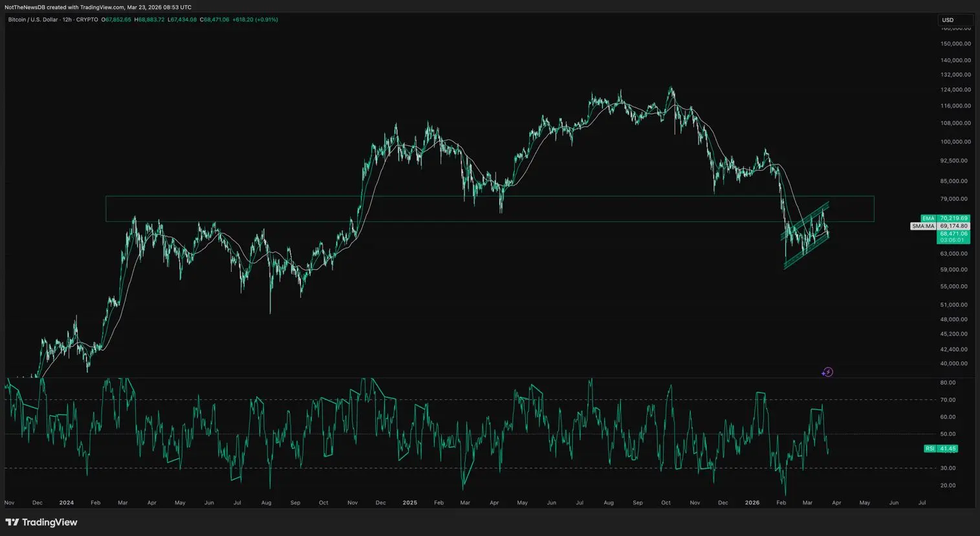Click the 2026 label on time axis
The height and width of the screenshot is (536, 980).
click(752, 503)
